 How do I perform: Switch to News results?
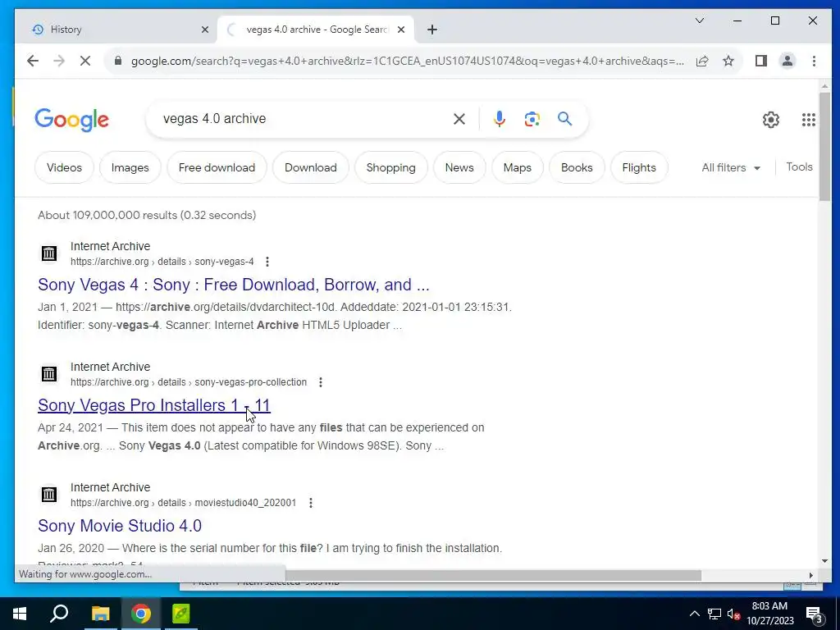click(x=459, y=167)
